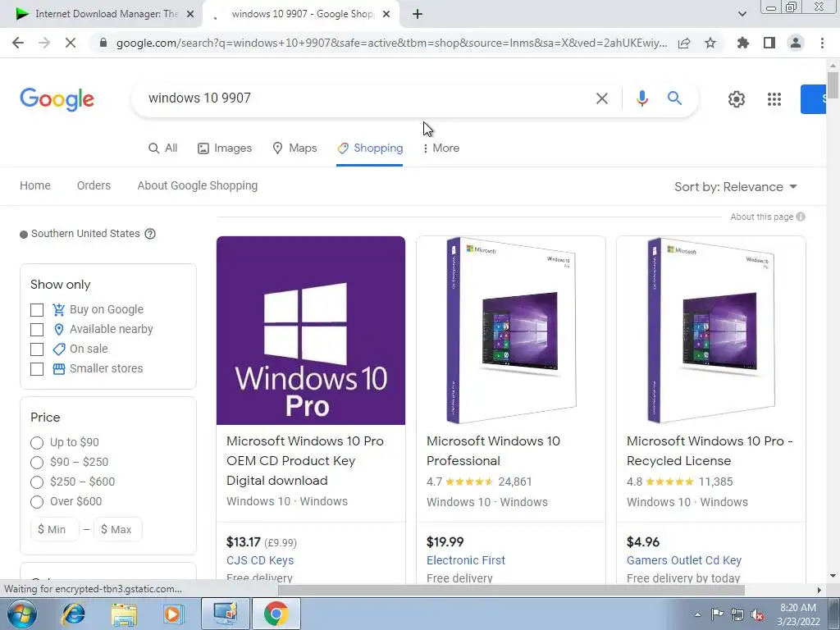
Task: Click the Google logo
Action: pyautogui.click(x=57, y=99)
